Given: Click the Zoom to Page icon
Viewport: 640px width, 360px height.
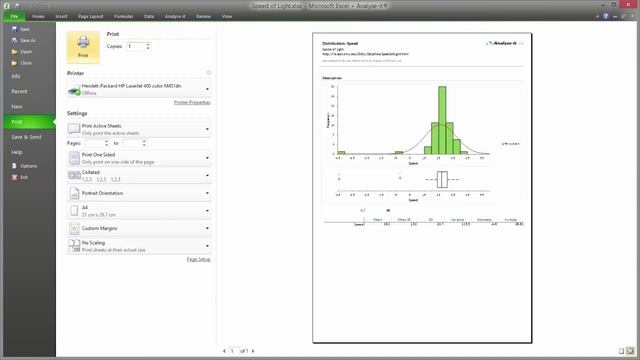Looking at the screenshot, I should coord(631,351).
